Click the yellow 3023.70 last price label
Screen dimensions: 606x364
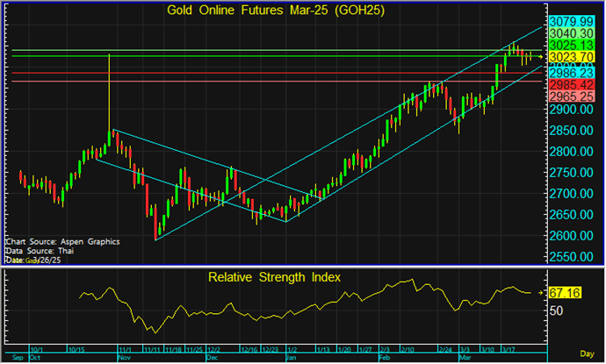pos(572,57)
